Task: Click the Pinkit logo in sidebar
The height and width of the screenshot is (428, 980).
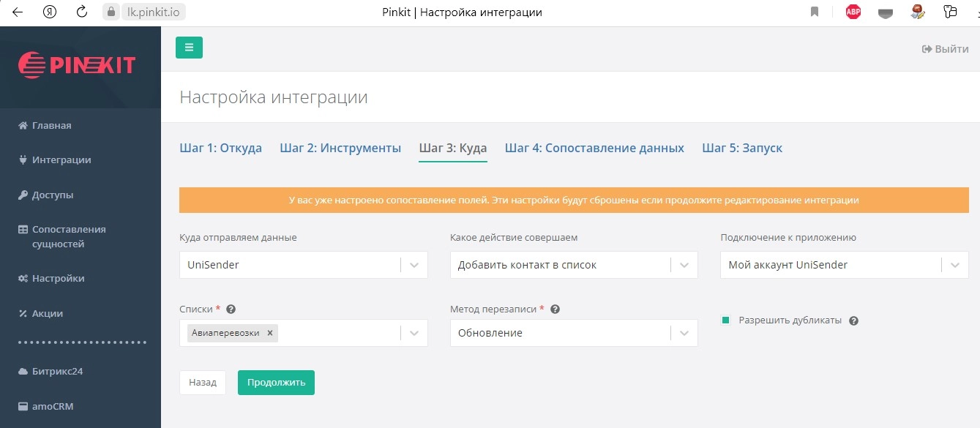Action: point(77,66)
